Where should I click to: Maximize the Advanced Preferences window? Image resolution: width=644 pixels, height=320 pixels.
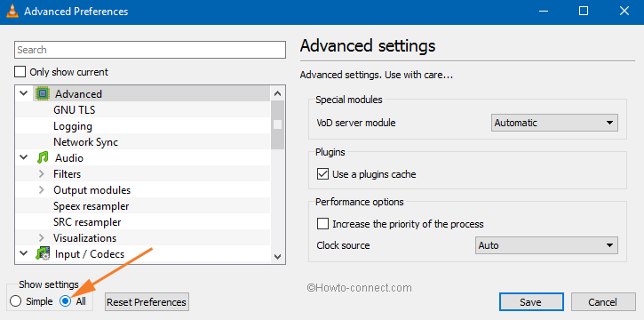(584, 11)
